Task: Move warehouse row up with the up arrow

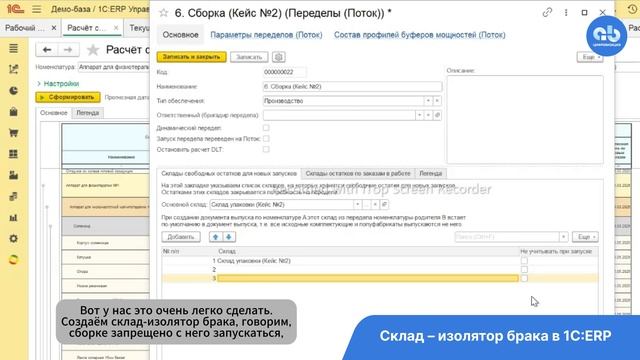Action: pos(216,237)
